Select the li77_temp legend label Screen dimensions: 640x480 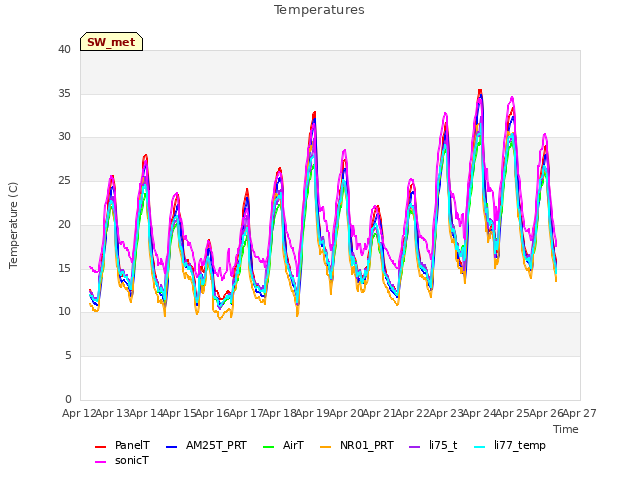pyautogui.click(x=520, y=446)
